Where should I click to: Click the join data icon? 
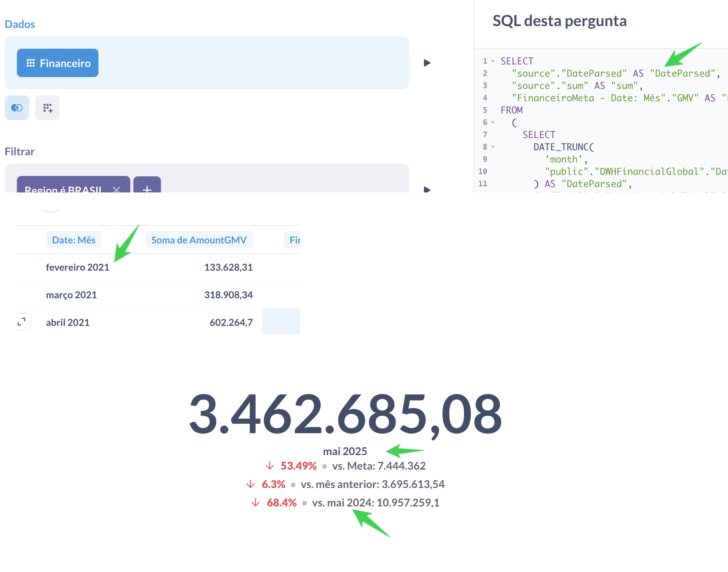17,108
